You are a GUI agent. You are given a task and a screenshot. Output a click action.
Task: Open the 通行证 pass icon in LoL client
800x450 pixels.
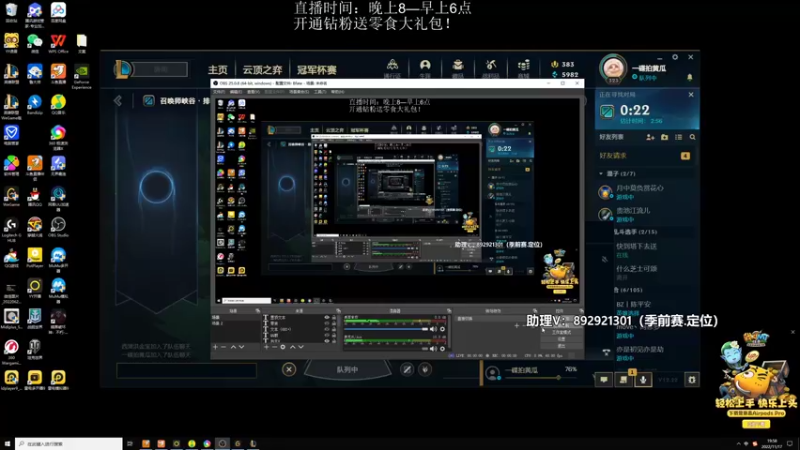click(x=392, y=67)
